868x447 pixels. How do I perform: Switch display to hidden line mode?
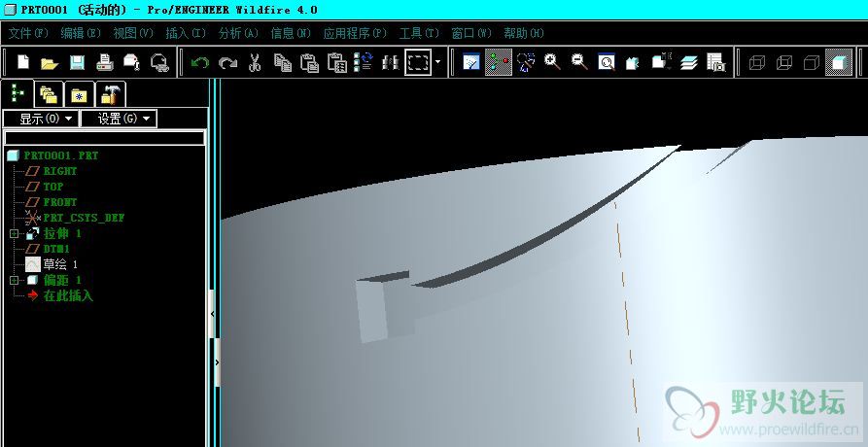coord(783,62)
